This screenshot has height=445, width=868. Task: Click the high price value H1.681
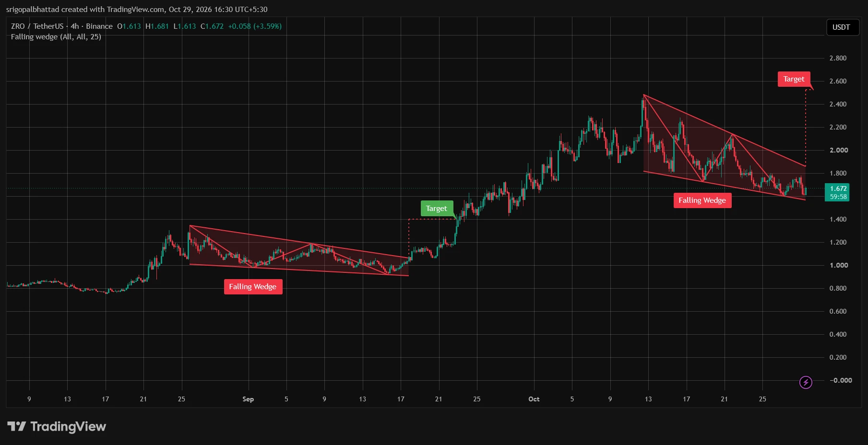click(157, 26)
